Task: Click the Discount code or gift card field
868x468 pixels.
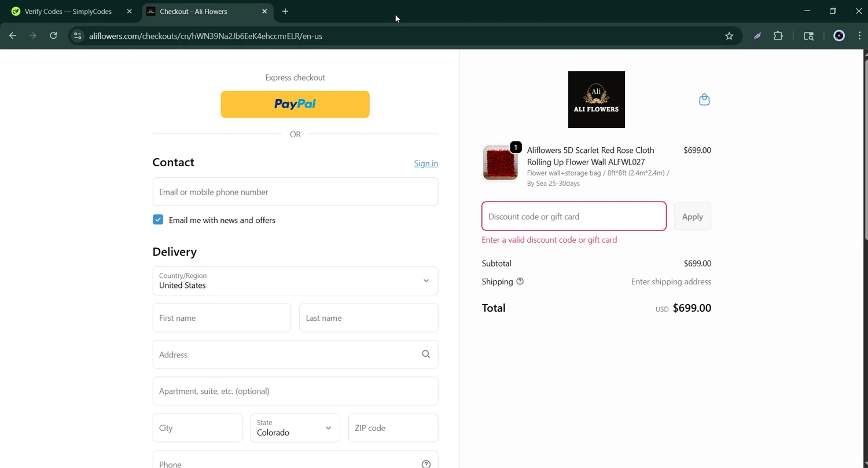Action: tap(574, 216)
